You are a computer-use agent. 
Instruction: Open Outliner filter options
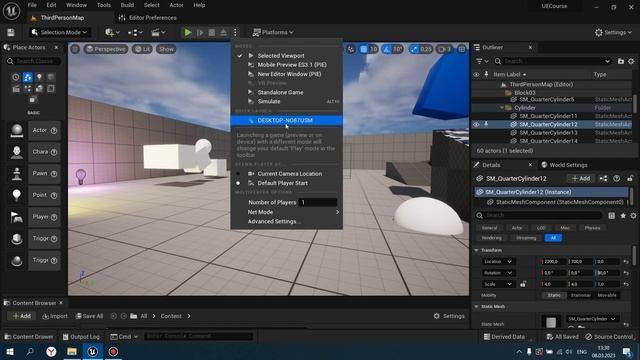click(482, 61)
